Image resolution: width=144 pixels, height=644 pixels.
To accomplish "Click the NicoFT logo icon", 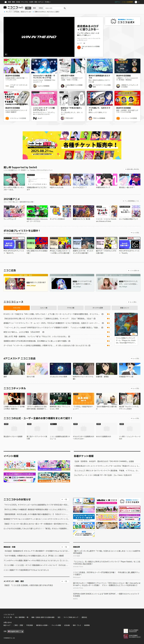I will pyautogui.click(x=35, y=118).
